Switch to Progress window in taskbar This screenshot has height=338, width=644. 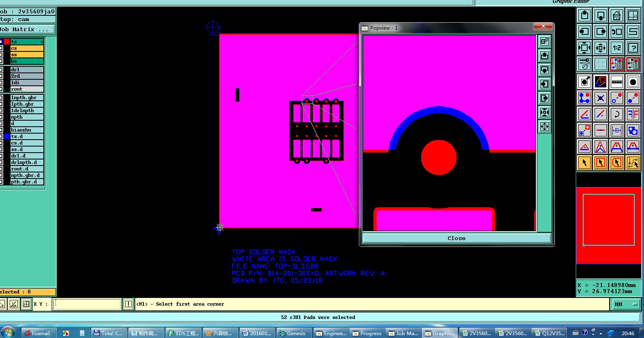[367, 333]
